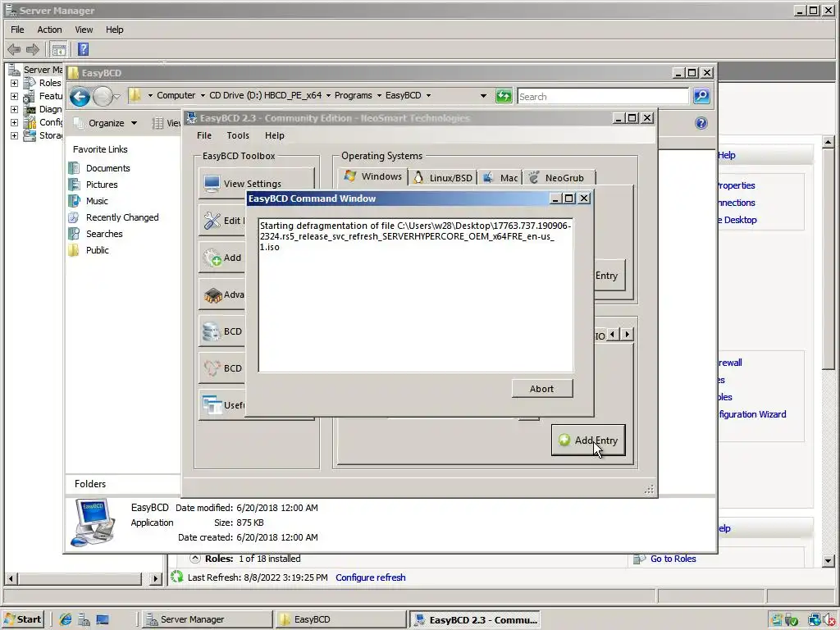Screen dimensions: 840x630
Task: Click Configure refresh link
Action: (370, 577)
